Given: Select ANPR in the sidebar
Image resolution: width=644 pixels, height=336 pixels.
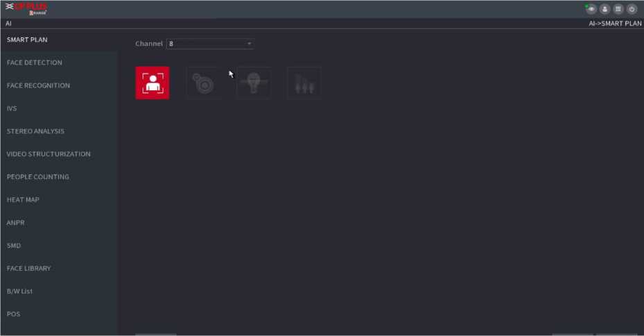Looking at the screenshot, I should pyautogui.click(x=16, y=222).
